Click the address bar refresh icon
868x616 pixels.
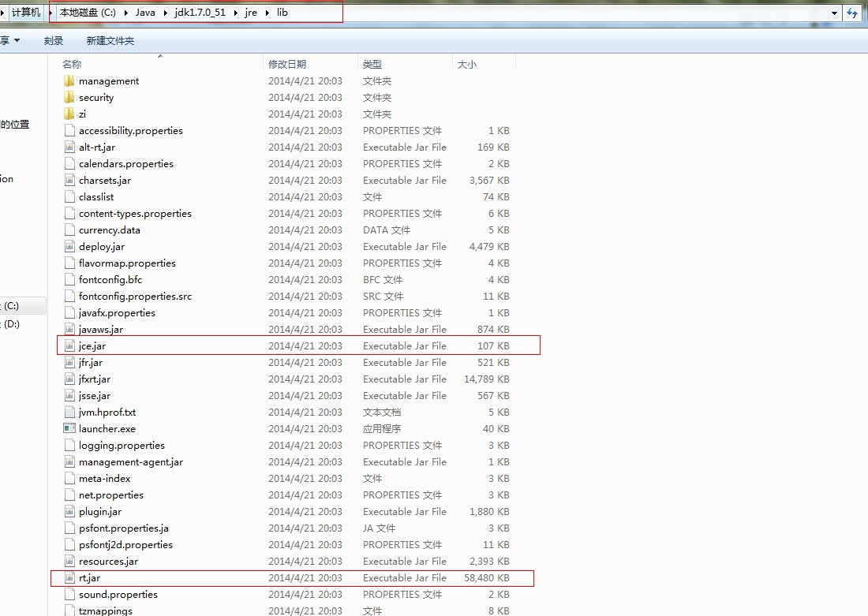click(x=852, y=13)
